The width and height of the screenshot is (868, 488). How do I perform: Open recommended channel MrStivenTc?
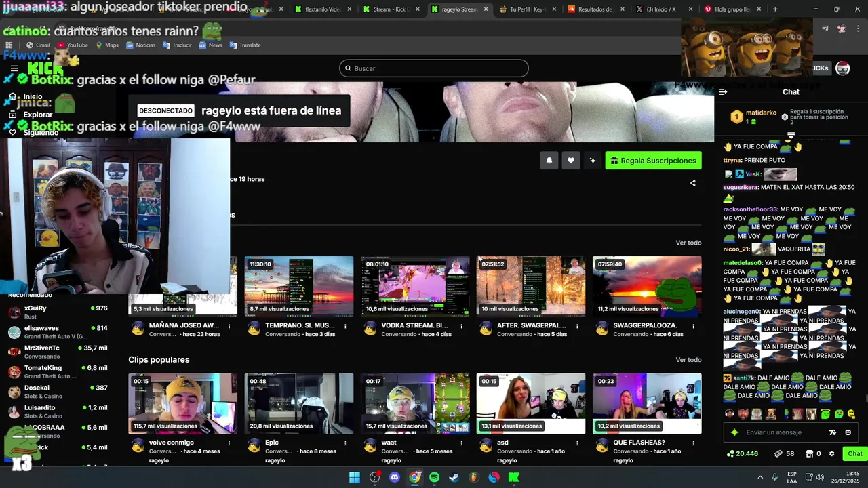point(58,352)
